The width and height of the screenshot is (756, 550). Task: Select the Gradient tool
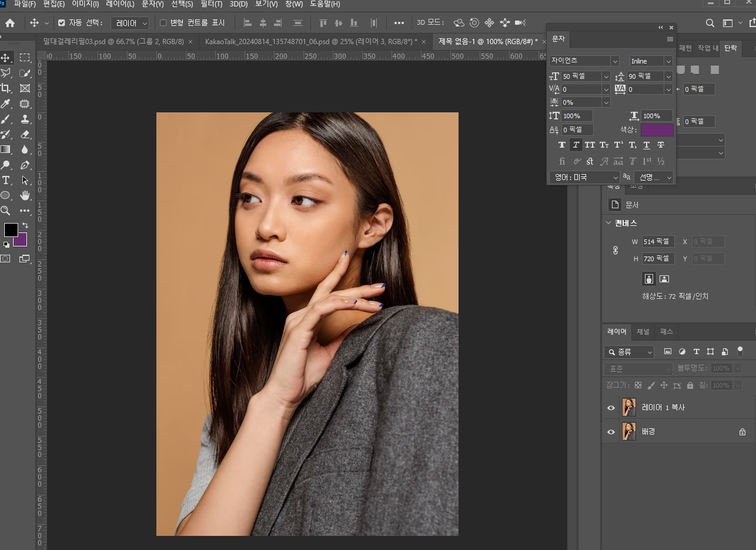(x=6, y=149)
